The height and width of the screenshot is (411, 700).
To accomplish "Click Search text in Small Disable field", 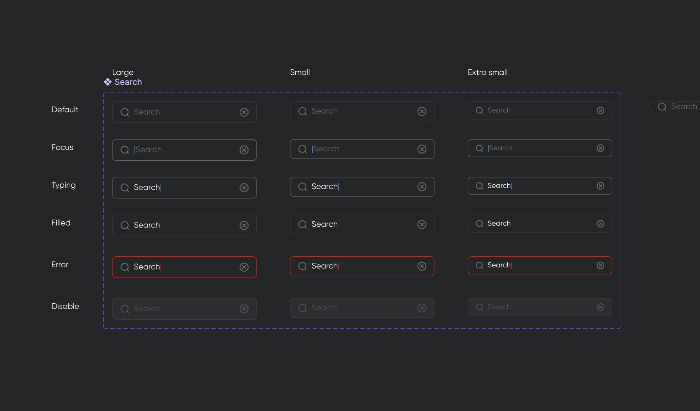I will [325, 308].
